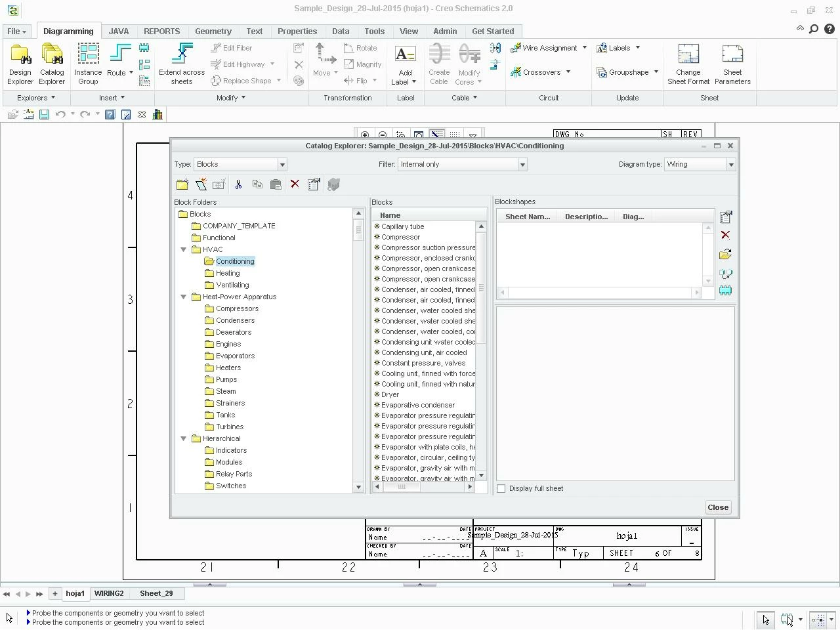Image resolution: width=840 pixels, height=630 pixels.
Task: Click the bottom blockshape connector icon
Action: [x=725, y=291]
